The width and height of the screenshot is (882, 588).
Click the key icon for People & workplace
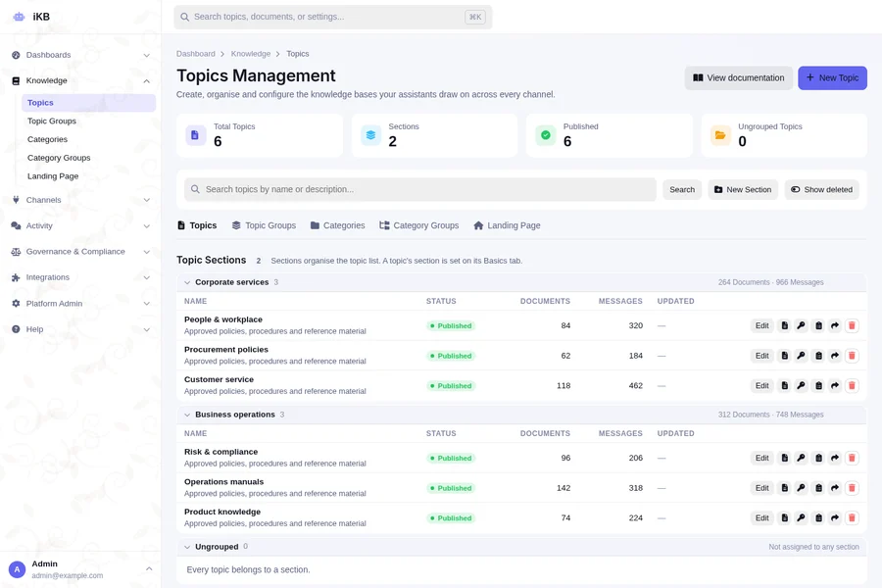coord(801,325)
